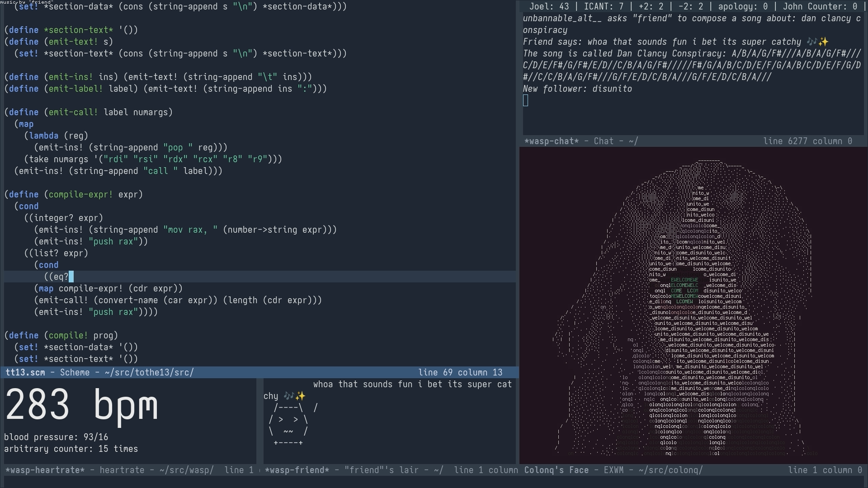Place cursor after the (eq? text

[71, 277]
